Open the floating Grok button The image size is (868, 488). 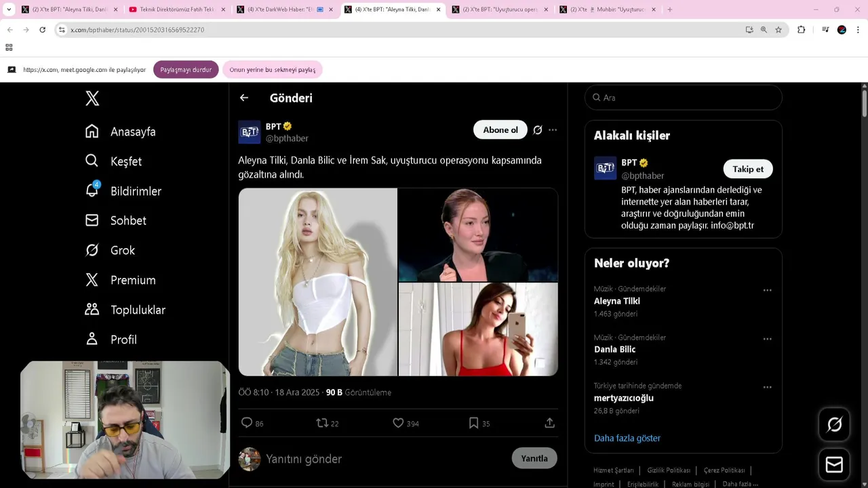pyautogui.click(x=835, y=424)
